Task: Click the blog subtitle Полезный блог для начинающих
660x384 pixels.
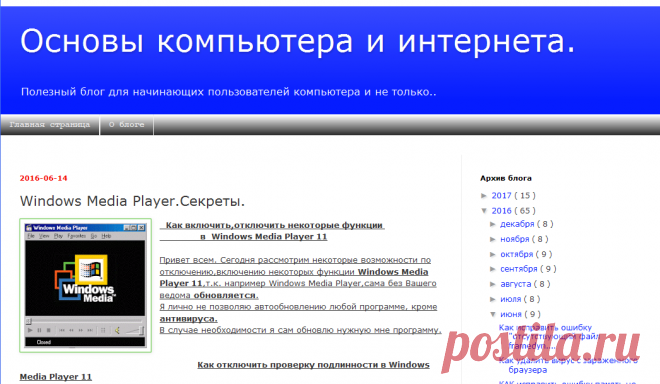Action: tap(229, 92)
